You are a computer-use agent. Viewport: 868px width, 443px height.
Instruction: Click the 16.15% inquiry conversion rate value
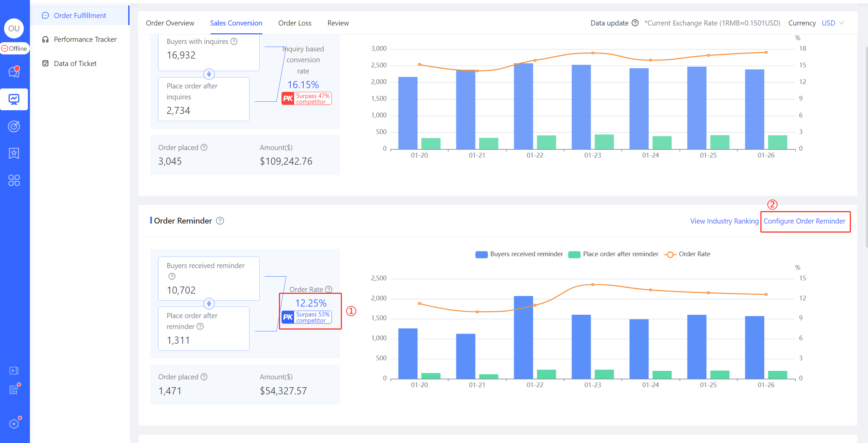click(303, 84)
